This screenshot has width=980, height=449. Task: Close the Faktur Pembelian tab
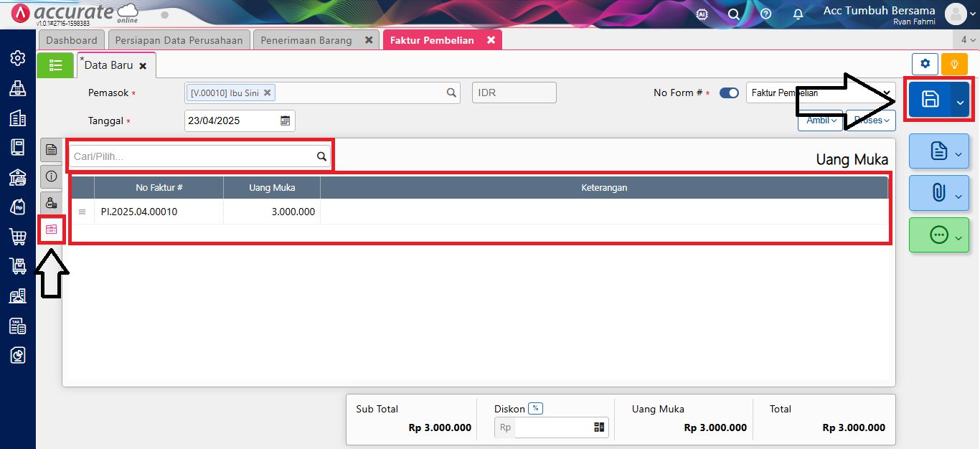(x=491, y=40)
